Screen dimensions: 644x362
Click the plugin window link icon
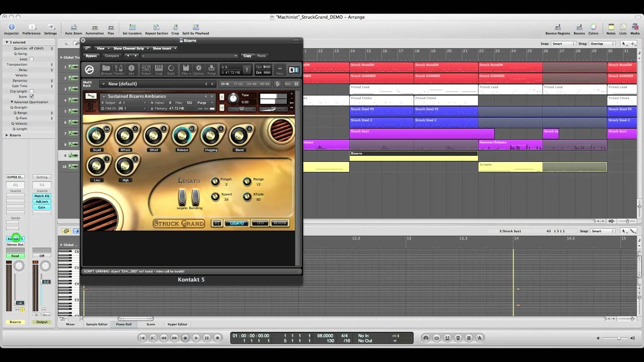point(87,48)
